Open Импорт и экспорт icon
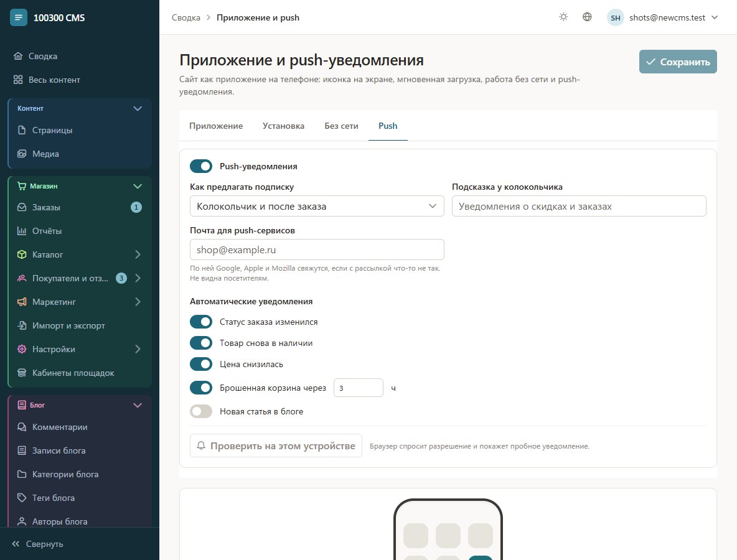This screenshot has height=560, width=737. pos(22,325)
